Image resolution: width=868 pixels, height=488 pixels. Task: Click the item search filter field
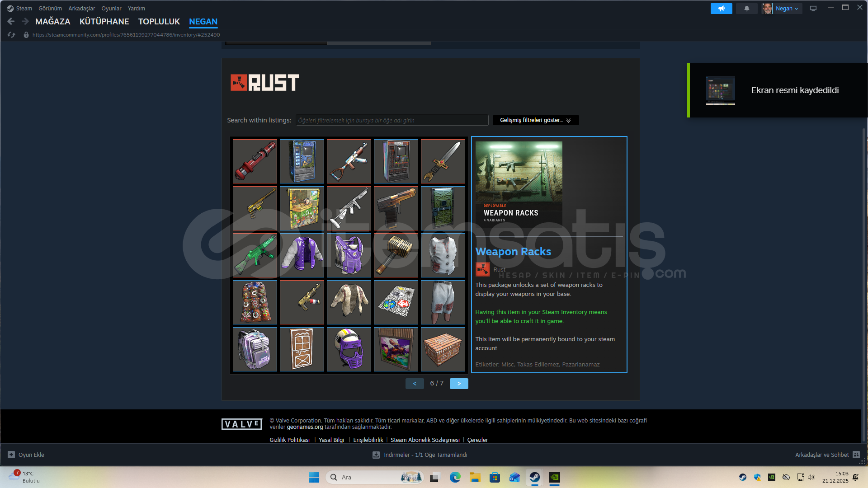click(x=392, y=120)
